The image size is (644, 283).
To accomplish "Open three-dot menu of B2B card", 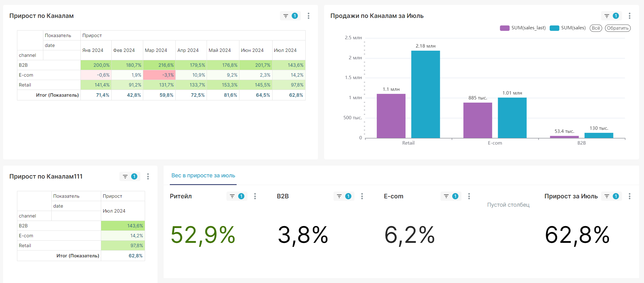I will (x=362, y=196).
